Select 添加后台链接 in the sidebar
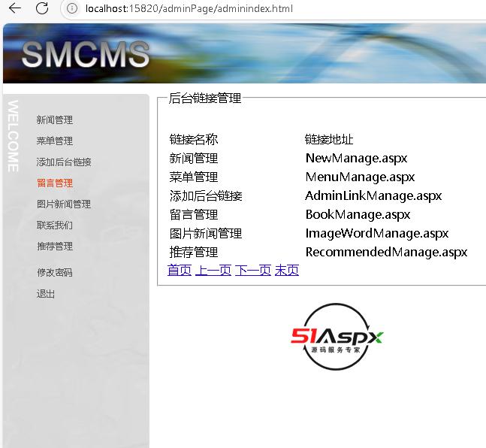 (x=64, y=162)
